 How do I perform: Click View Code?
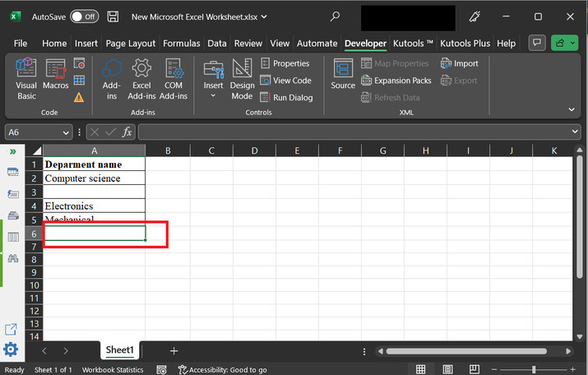point(285,81)
